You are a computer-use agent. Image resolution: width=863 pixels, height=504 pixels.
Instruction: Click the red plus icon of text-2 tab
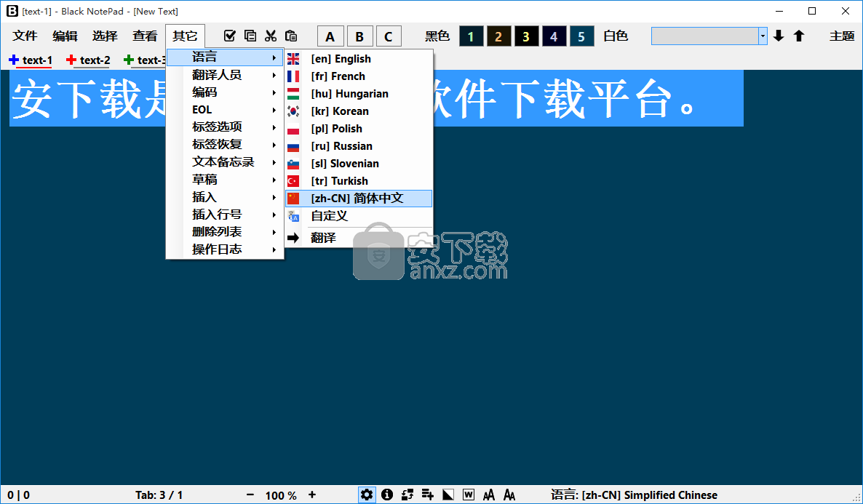(x=71, y=60)
